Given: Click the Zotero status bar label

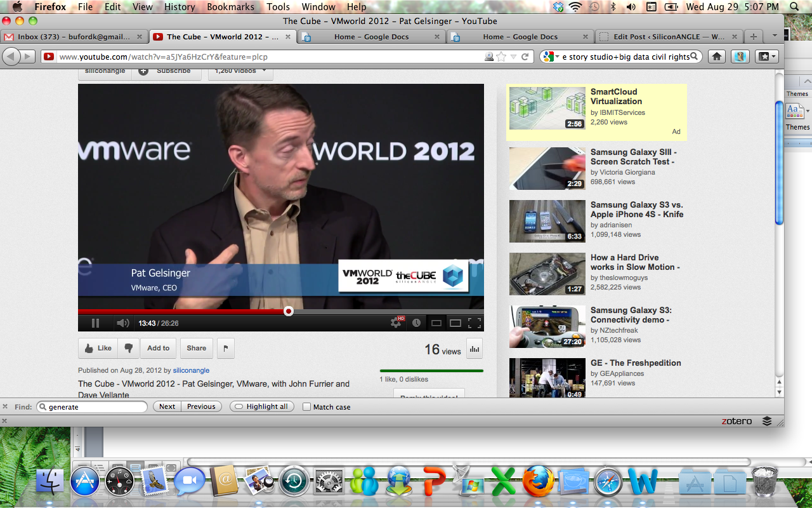Looking at the screenshot, I should click(737, 421).
